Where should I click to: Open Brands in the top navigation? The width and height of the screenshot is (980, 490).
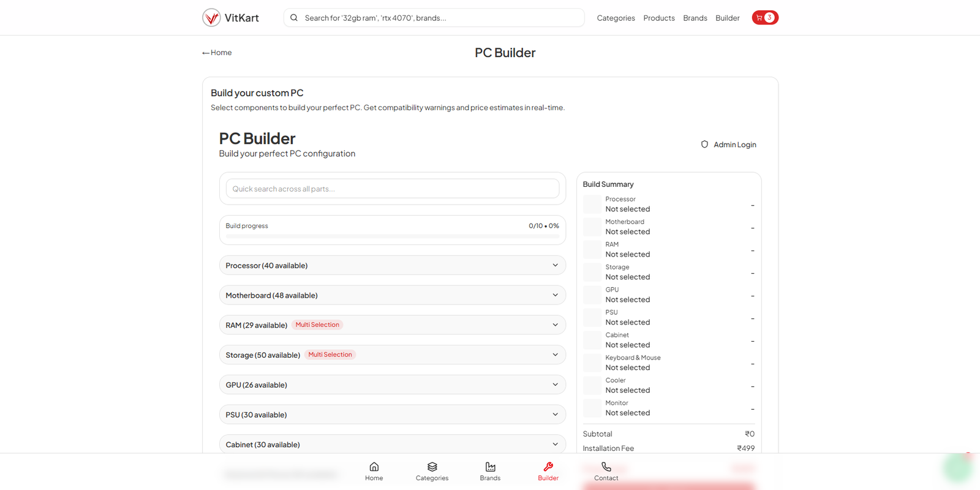tap(695, 18)
